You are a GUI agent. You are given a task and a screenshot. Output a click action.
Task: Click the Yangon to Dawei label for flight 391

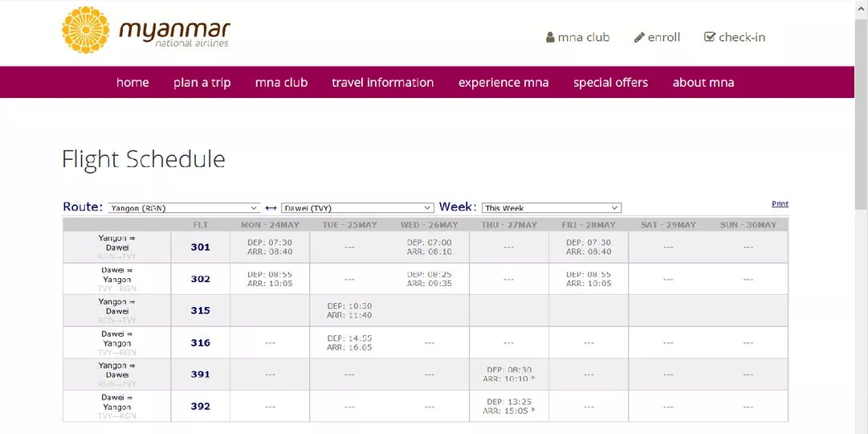point(117,375)
